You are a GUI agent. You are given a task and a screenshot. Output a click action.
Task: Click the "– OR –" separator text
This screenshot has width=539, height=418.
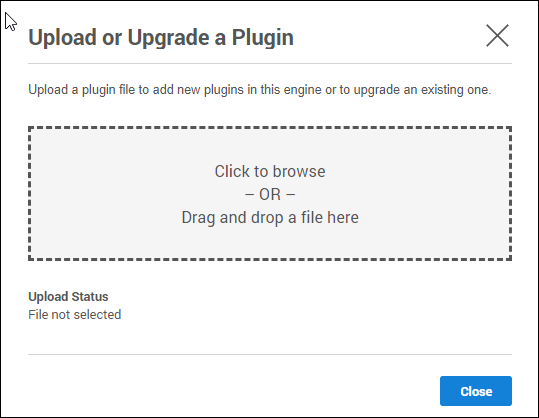tap(270, 195)
